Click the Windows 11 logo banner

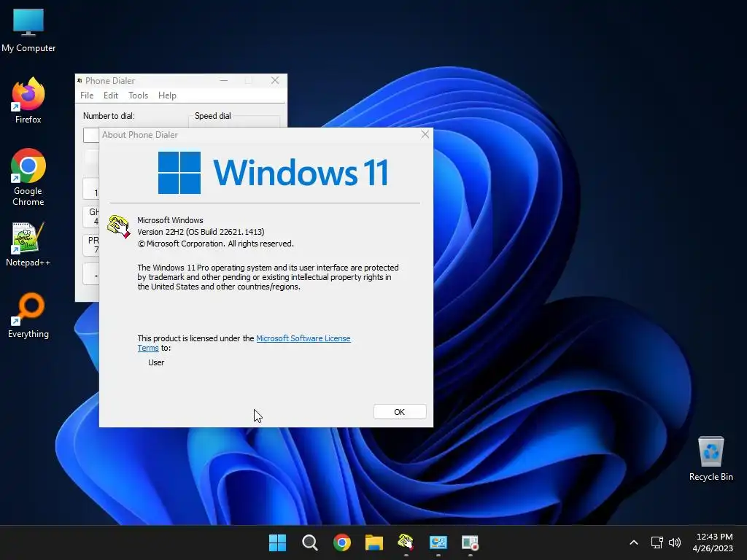[273, 172]
